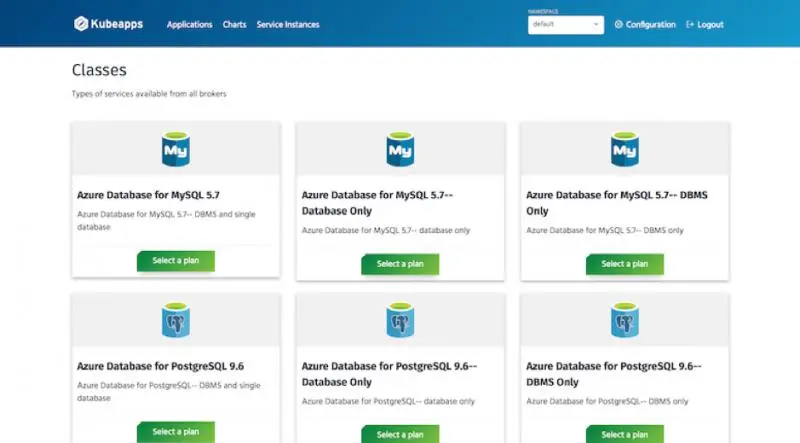Screen dimensions: 800x443
Task: Select a plan for Azure Database for PostgreSQL 9.6
Action: [176, 432]
